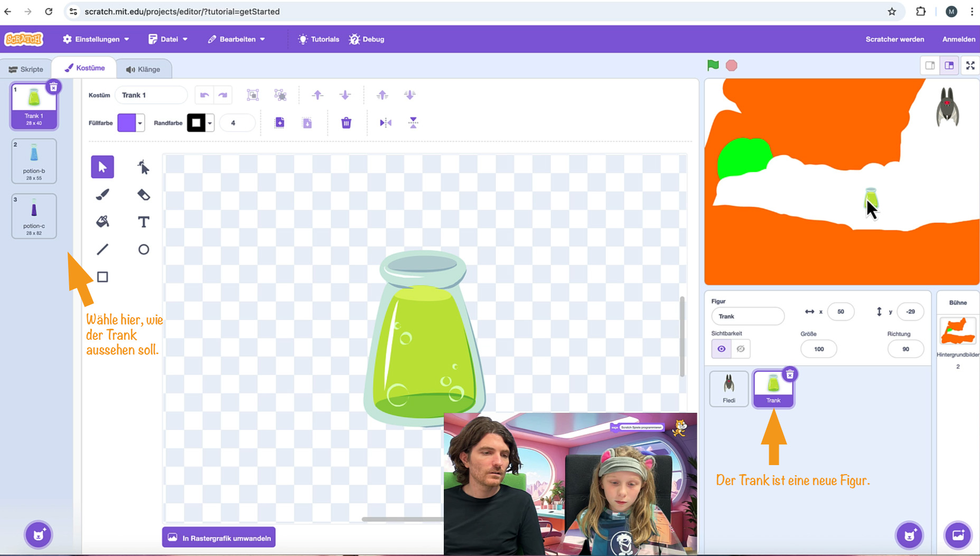Viewport: 980px width, 556px height.
Task: Select the potion-b costume thumbnail
Action: (34, 161)
